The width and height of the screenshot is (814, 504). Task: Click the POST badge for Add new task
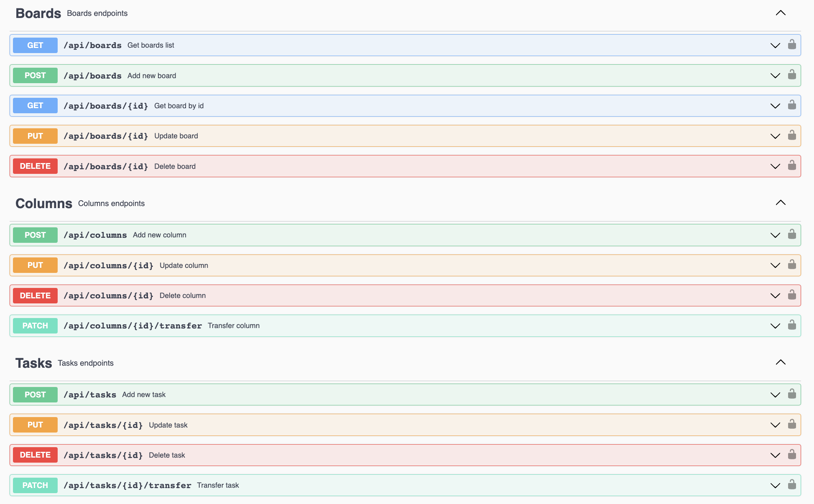click(x=35, y=395)
